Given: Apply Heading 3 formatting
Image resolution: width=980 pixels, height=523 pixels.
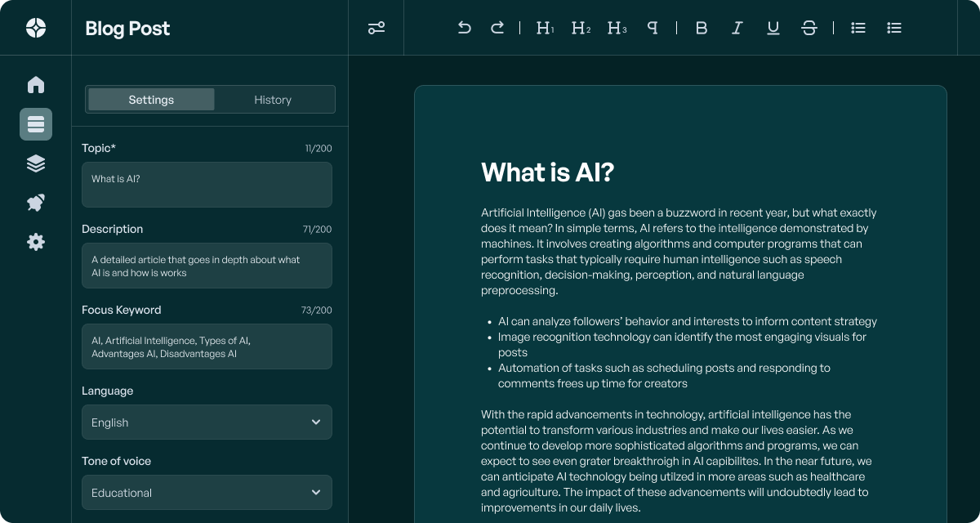Looking at the screenshot, I should coord(617,28).
